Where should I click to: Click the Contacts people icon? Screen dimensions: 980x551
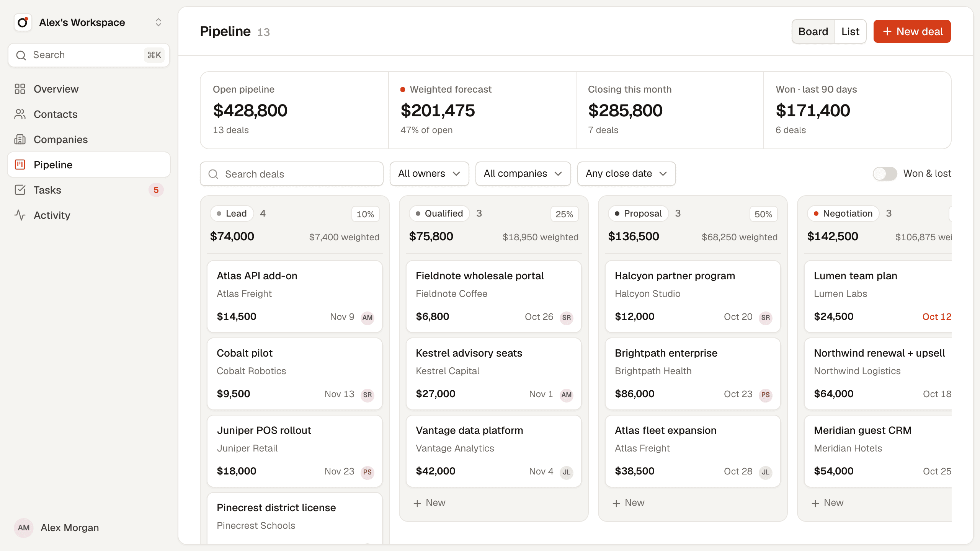tap(20, 114)
